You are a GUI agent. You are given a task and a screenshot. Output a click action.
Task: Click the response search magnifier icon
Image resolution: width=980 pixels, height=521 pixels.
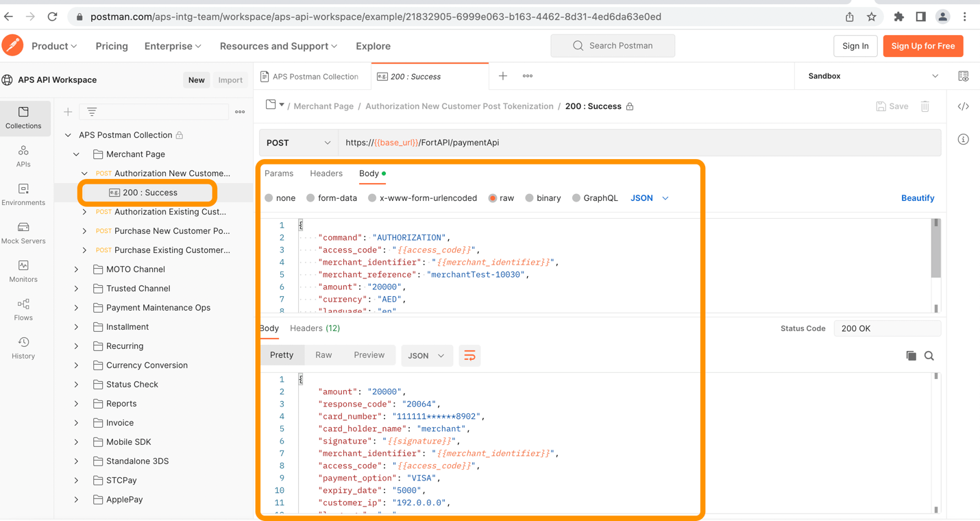click(x=929, y=356)
